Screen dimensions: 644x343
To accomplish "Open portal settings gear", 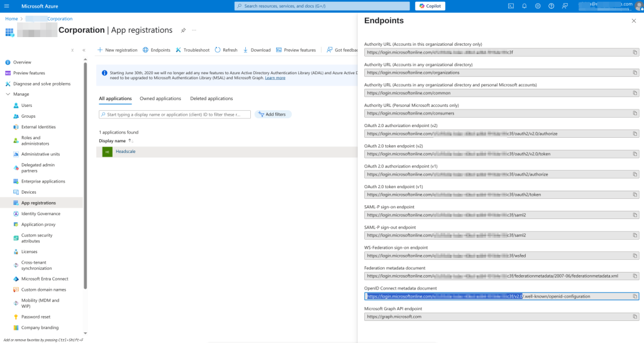I will click(x=538, y=6).
